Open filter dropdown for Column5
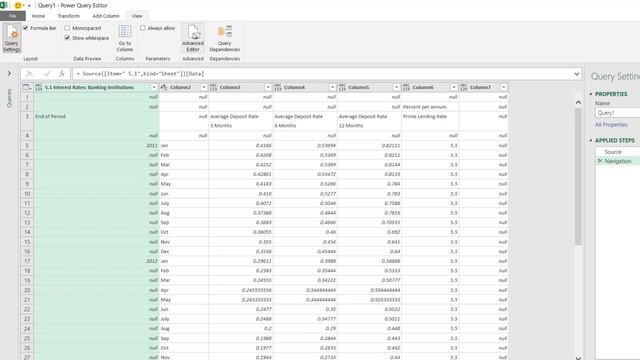This screenshot has height=360, width=640. 396,87
